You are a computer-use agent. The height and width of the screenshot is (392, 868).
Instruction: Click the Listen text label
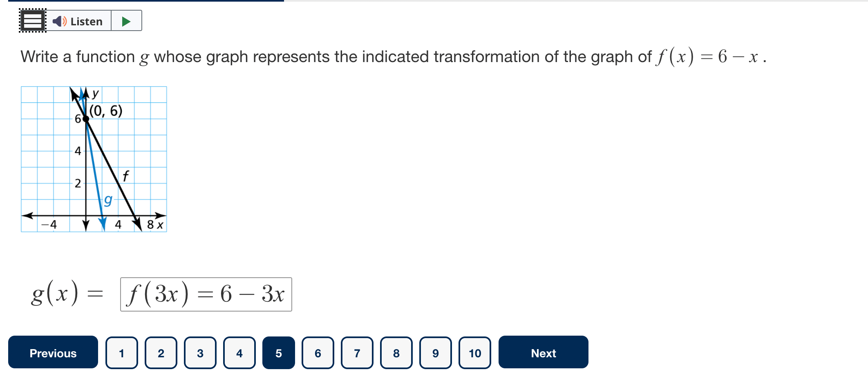coord(86,21)
